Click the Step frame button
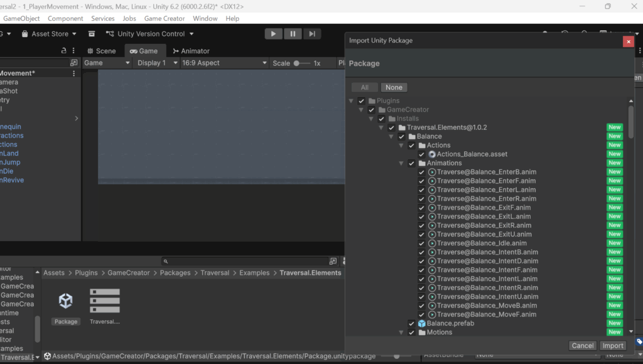This screenshot has width=643, height=364. tap(311, 34)
